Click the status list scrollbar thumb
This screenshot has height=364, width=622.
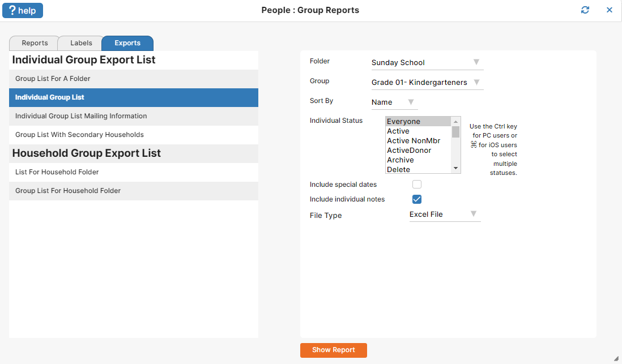coord(455,132)
